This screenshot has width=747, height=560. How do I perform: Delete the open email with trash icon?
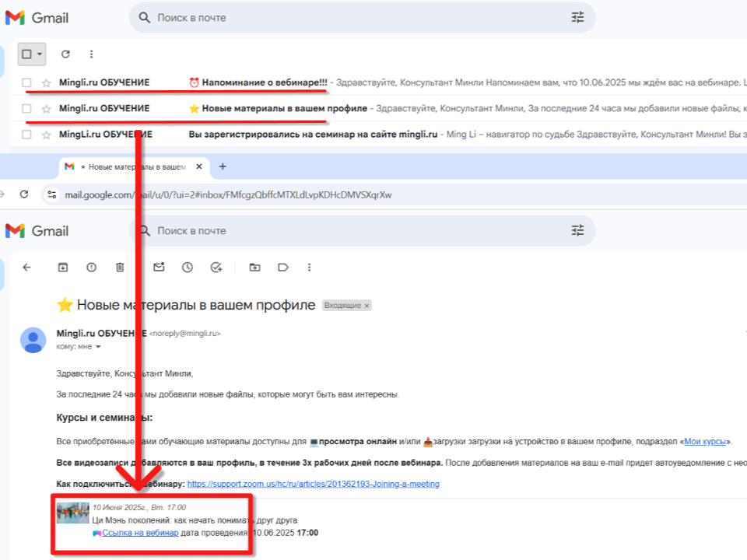pos(120,268)
